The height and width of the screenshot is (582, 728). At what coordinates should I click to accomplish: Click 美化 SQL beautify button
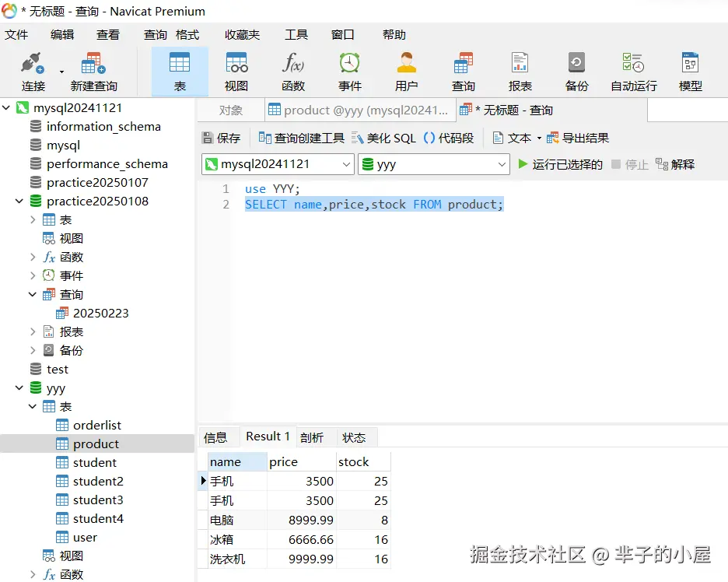coord(383,138)
